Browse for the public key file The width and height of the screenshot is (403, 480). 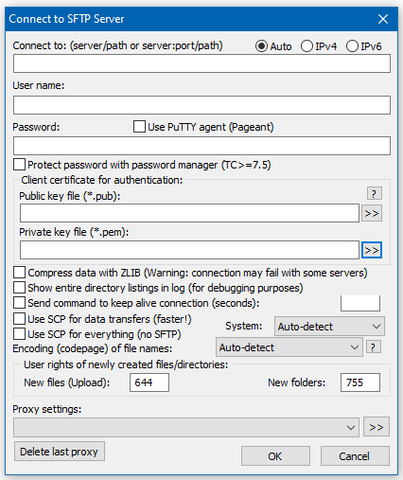371,213
